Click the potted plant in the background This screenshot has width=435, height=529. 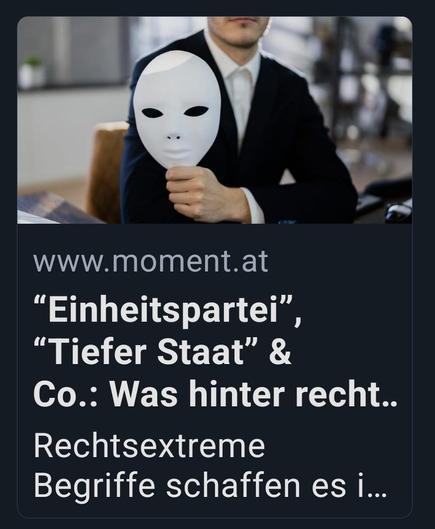pos(32,72)
